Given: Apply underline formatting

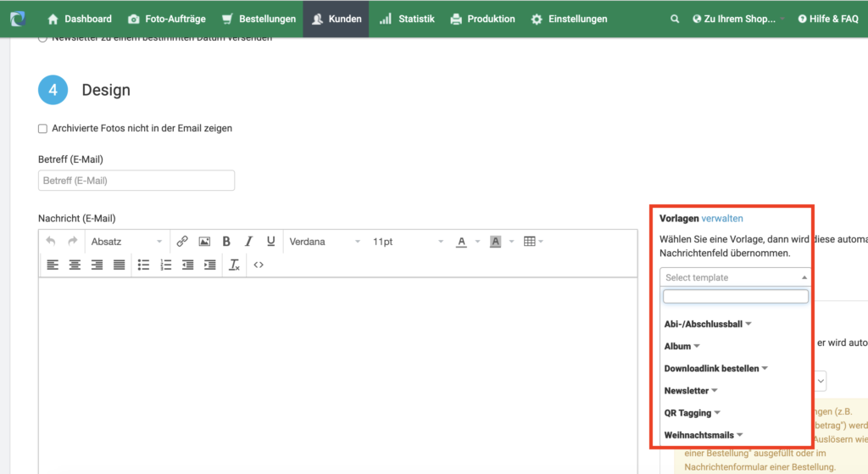Looking at the screenshot, I should [x=270, y=242].
